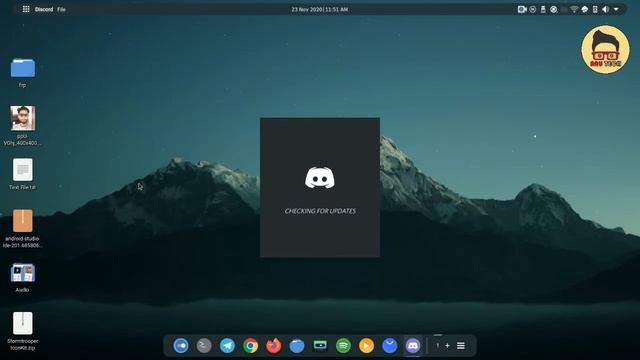Click the Discord icon in the dock
640x360 pixels.
pos(413,346)
